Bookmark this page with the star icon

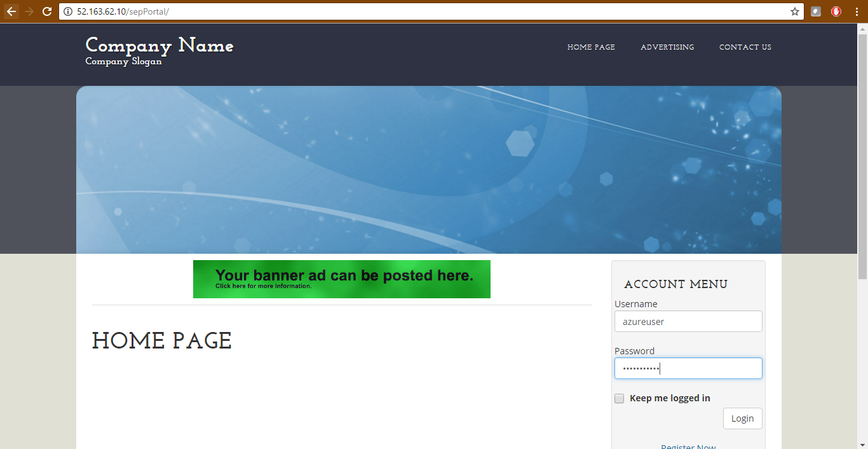794,11
